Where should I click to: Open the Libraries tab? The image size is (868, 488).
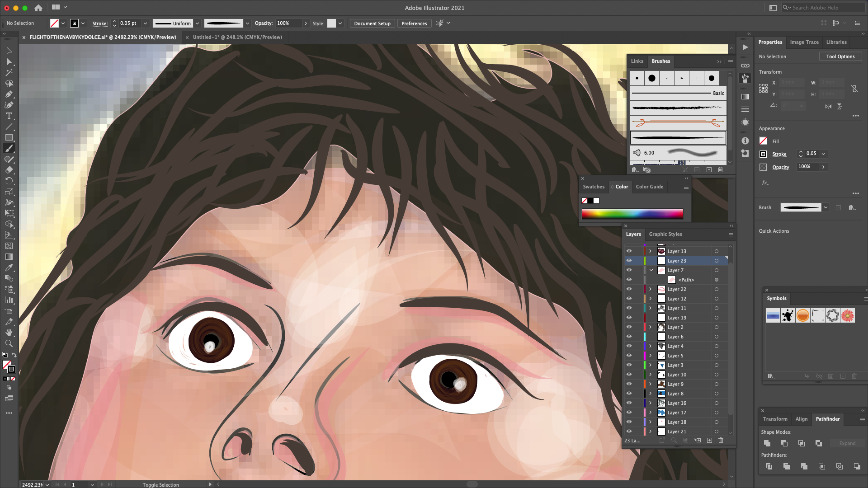[836, 42]
